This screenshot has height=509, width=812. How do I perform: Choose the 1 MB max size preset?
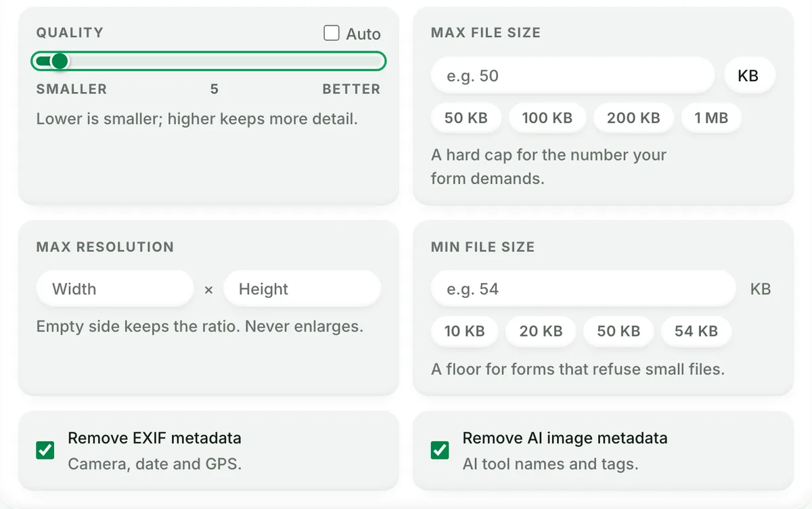click(711, 118)
